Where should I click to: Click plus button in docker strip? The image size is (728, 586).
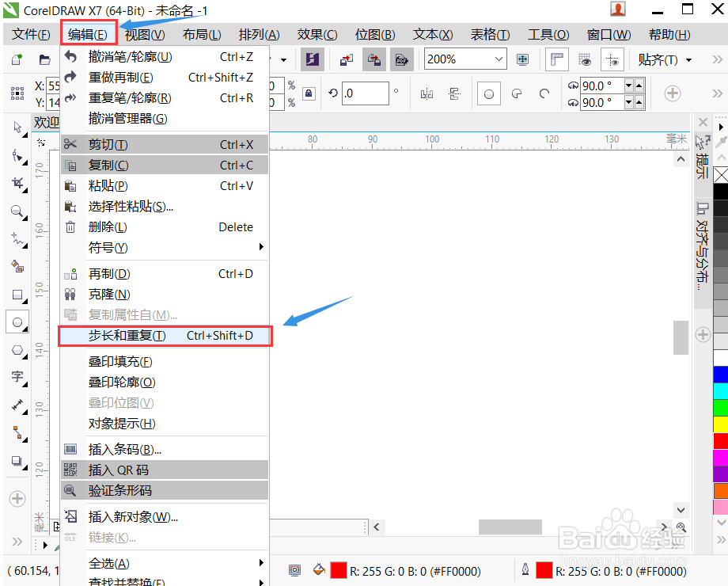pos(703,335)
